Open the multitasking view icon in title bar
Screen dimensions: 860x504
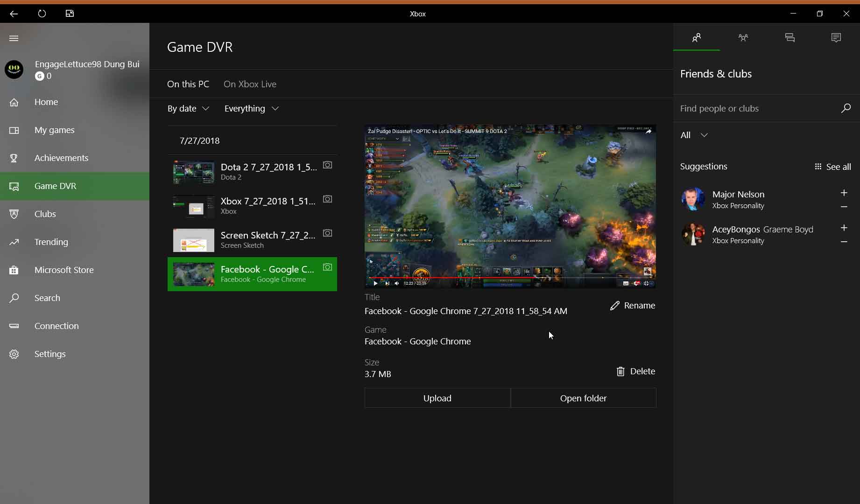point(70,14)
